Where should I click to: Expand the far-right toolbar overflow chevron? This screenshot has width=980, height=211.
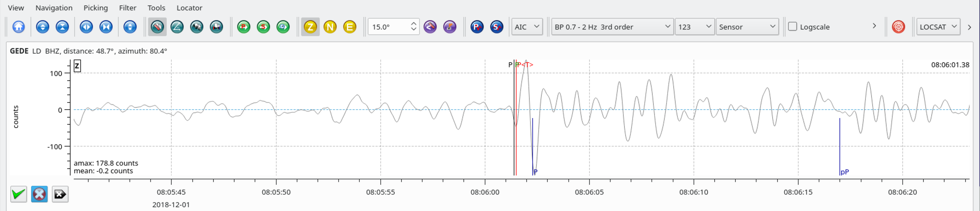[969, 27]
